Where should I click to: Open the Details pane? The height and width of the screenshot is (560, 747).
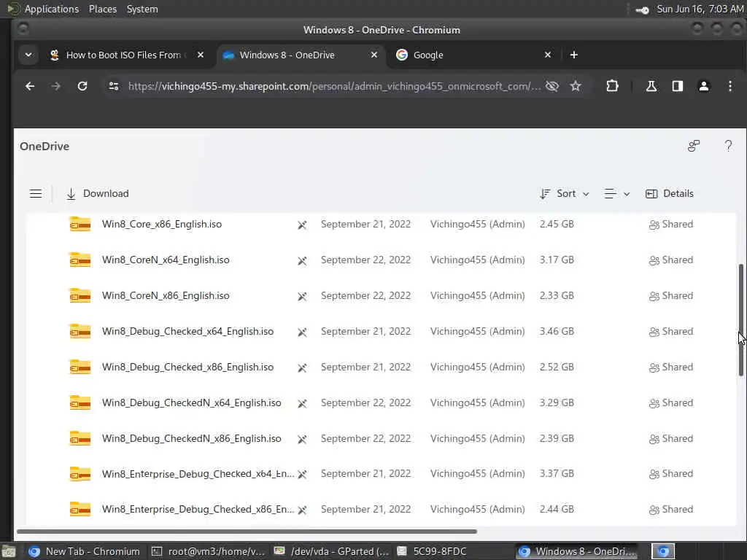click(x=670, y=194)
